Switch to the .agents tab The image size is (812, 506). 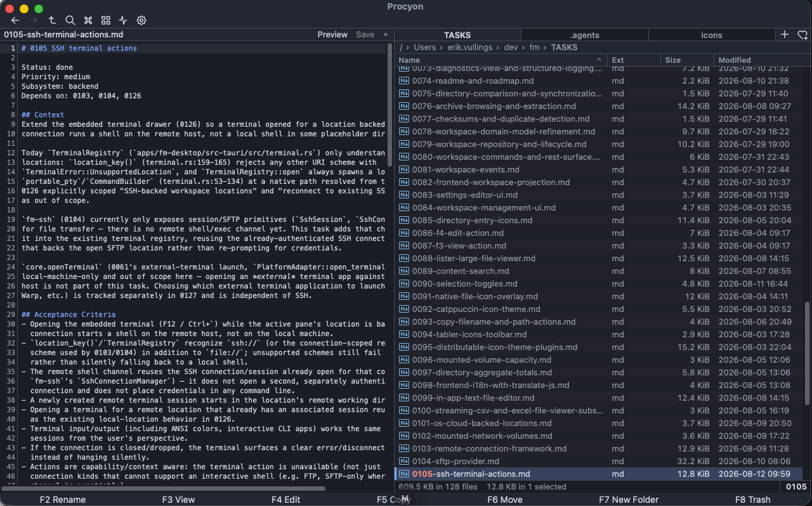point(585,35)
